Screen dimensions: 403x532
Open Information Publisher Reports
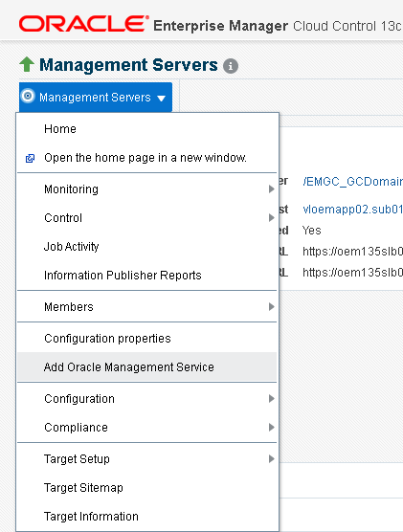(x=147, y=276)
